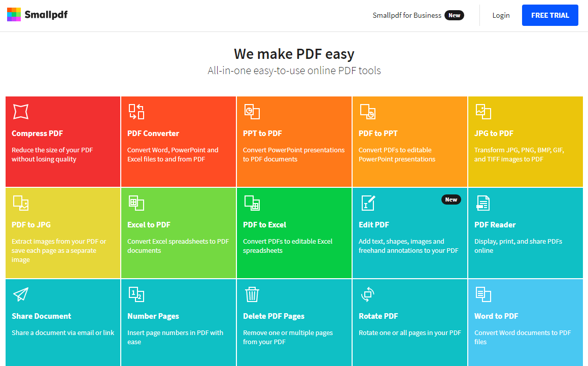Click the Word to PDF icon
Viewport: 588px width, 366px height.
483,294
